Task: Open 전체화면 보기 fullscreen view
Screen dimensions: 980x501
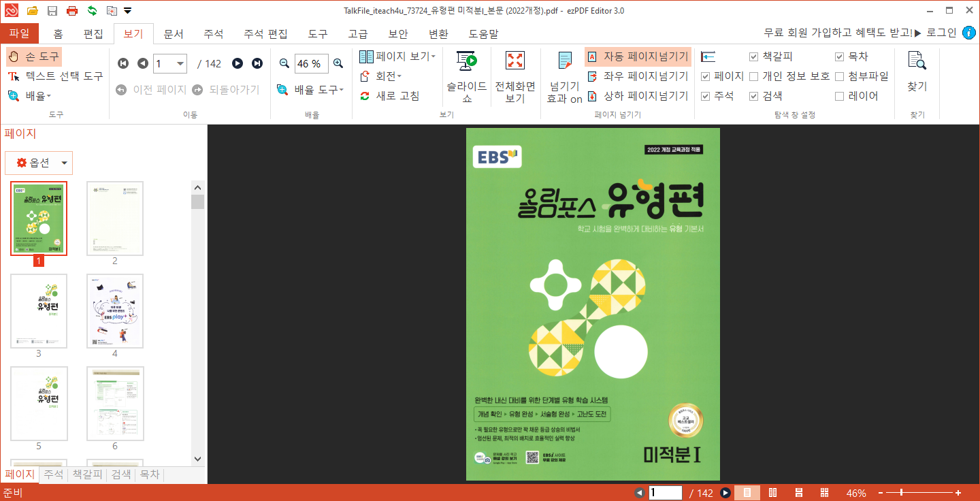Action: click(515, 77)
